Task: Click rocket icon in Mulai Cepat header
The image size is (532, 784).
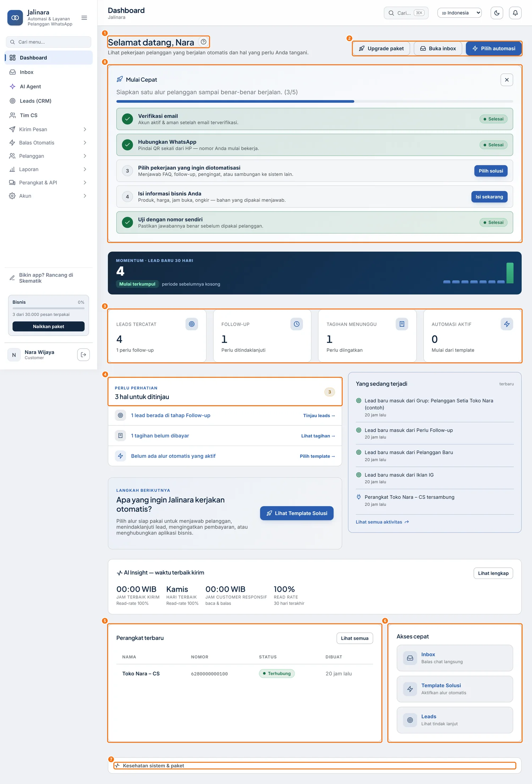Action: [120, 79]
